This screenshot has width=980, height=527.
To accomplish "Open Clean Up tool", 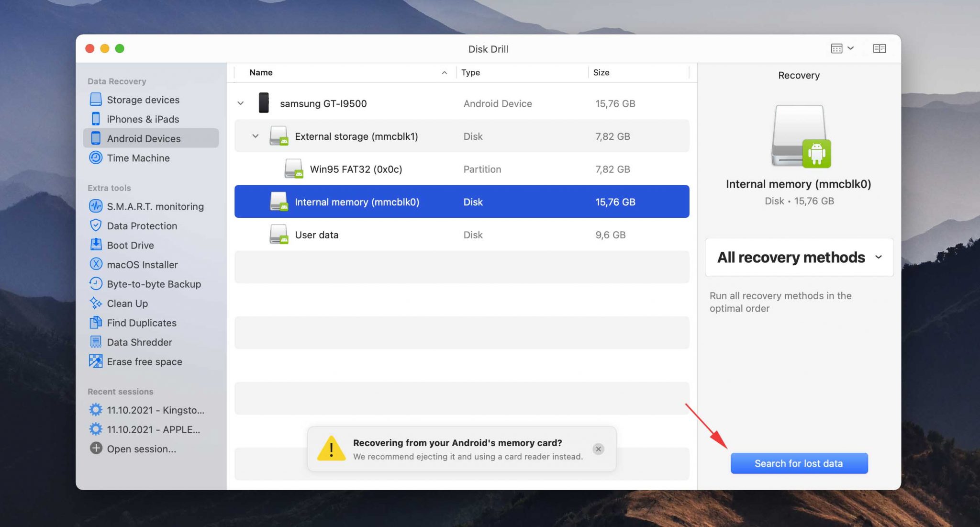I will (x=151, y=303).
